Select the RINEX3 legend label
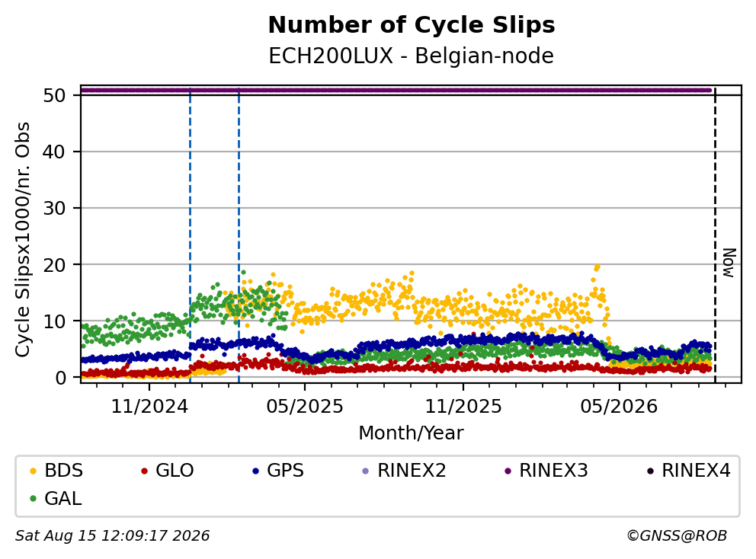756x559 pixels. [553, 471]
